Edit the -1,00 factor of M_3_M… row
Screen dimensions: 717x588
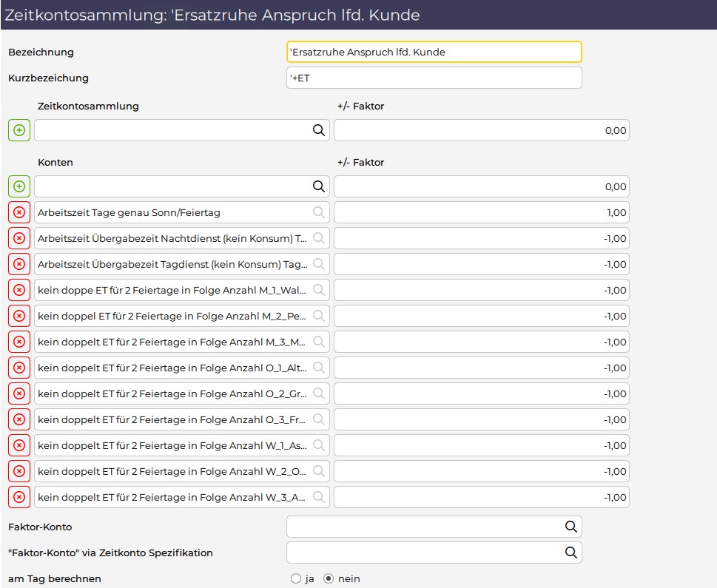[482, 342]
